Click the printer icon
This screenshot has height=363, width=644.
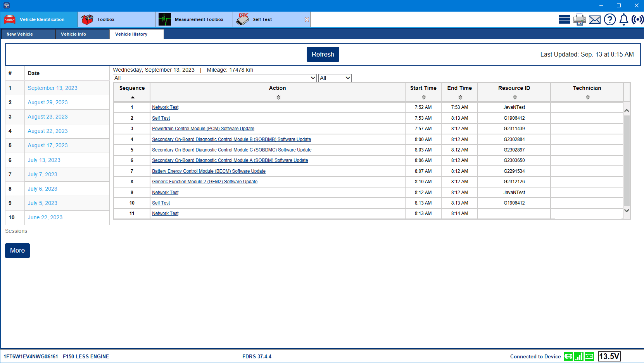click(579, 19)
